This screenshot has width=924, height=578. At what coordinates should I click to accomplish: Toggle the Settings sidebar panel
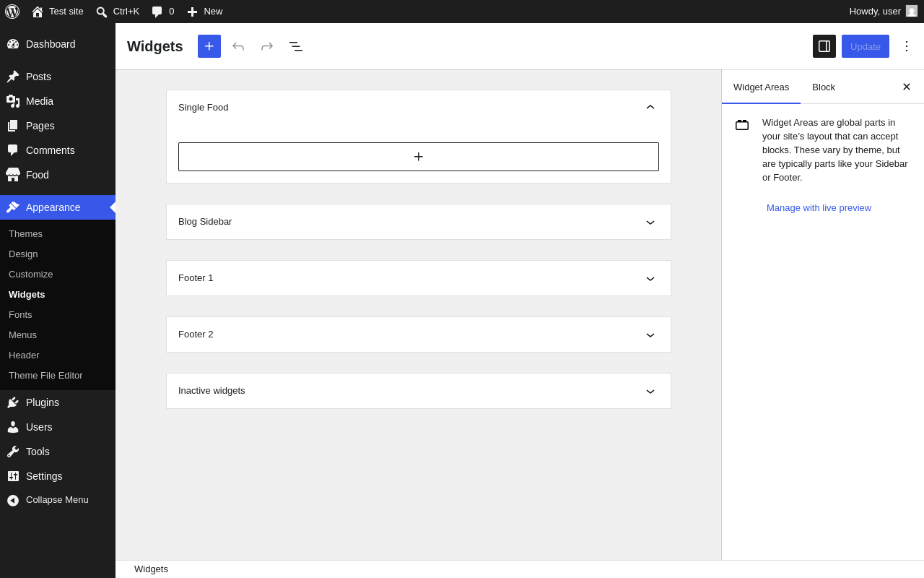(x=824, y=46)
